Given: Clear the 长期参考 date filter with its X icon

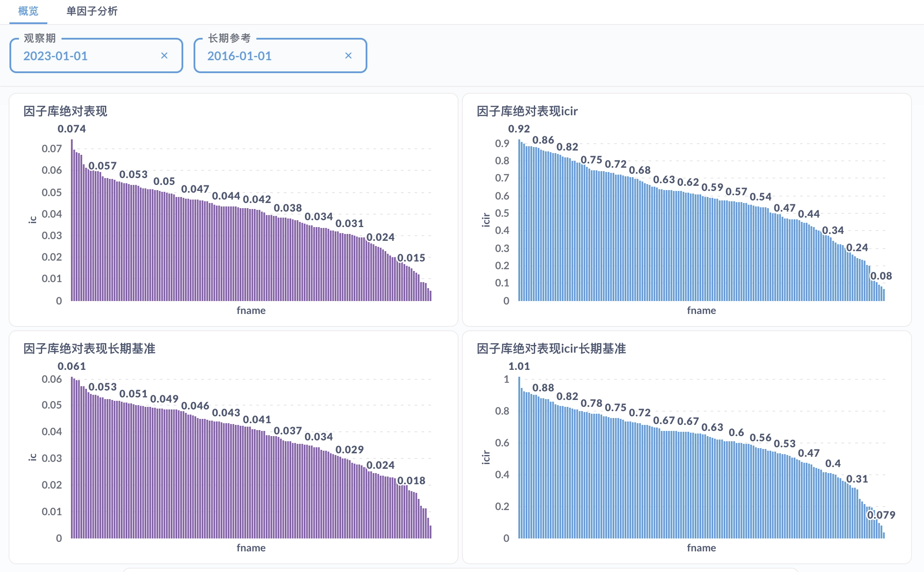Looking at the screenshot, I should 348,55.
